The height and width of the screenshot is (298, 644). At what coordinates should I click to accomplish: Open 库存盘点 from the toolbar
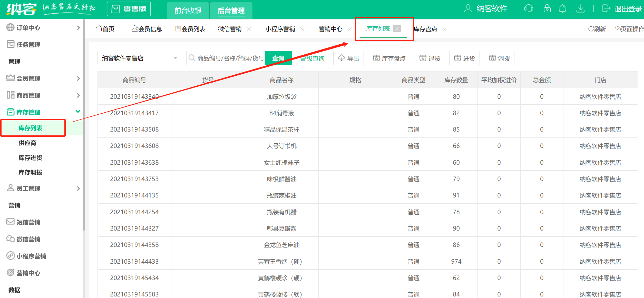pos(389,58)
